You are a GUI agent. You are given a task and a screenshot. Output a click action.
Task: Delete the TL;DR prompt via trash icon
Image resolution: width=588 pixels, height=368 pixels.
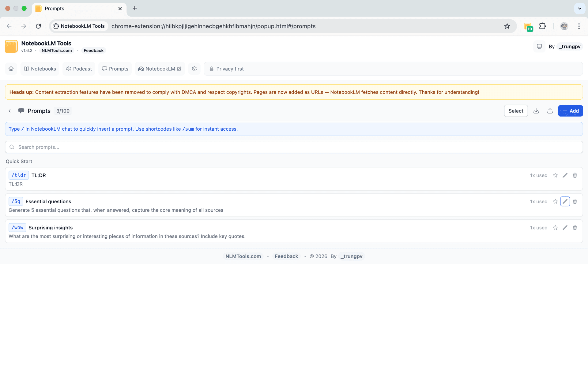click(x=575, y=175)
